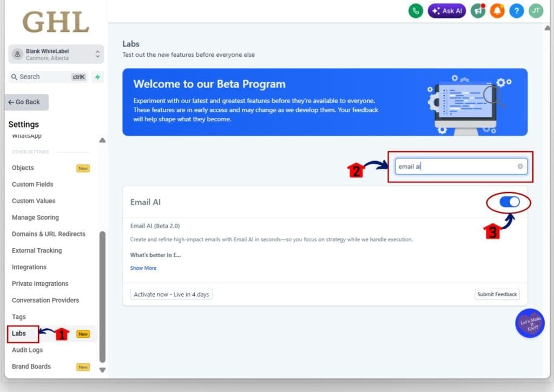This screenshot has height=392, width=554.
Task: Click the Submit Feedback button
Action: coord(497,294)
